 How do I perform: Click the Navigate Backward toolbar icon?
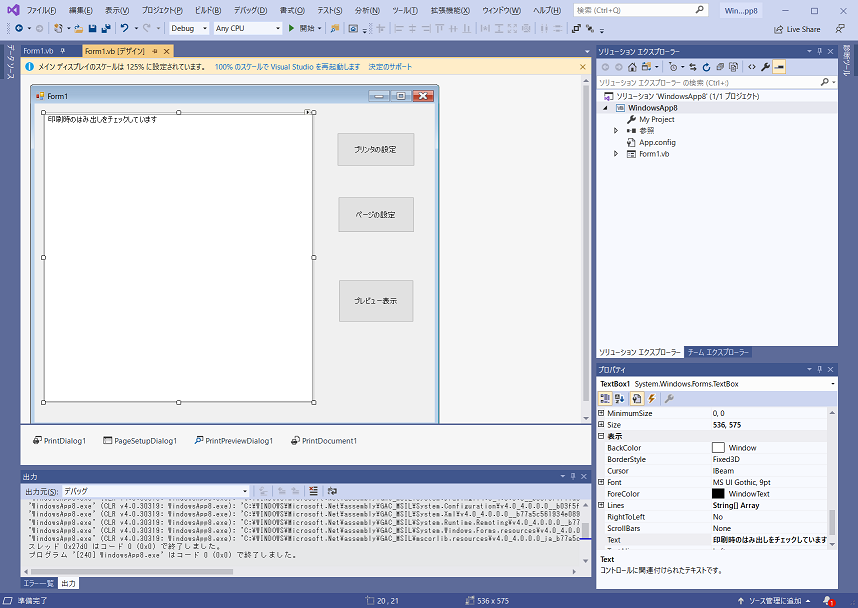click(19, 28)
